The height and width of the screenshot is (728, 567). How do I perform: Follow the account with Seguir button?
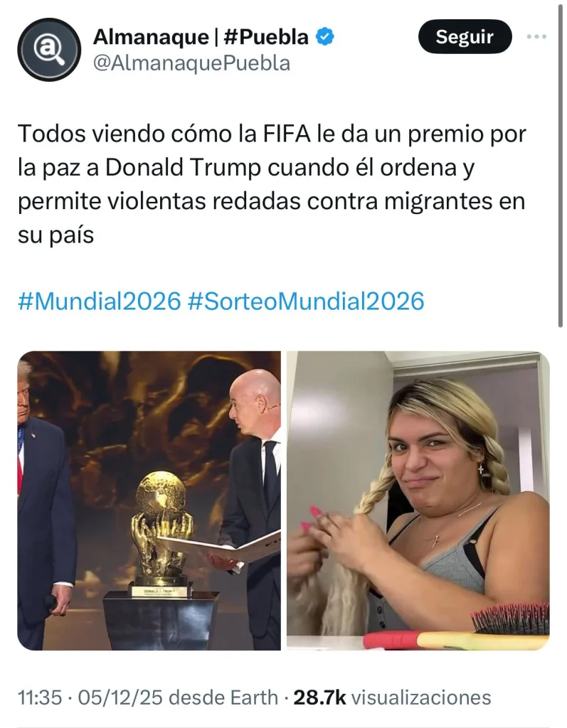[x=465, y=37]
